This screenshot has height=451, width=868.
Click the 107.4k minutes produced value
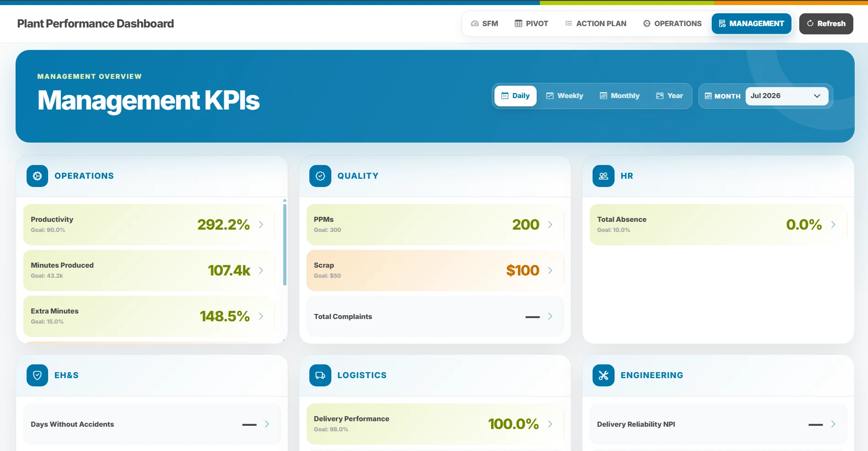click(229, 270)
